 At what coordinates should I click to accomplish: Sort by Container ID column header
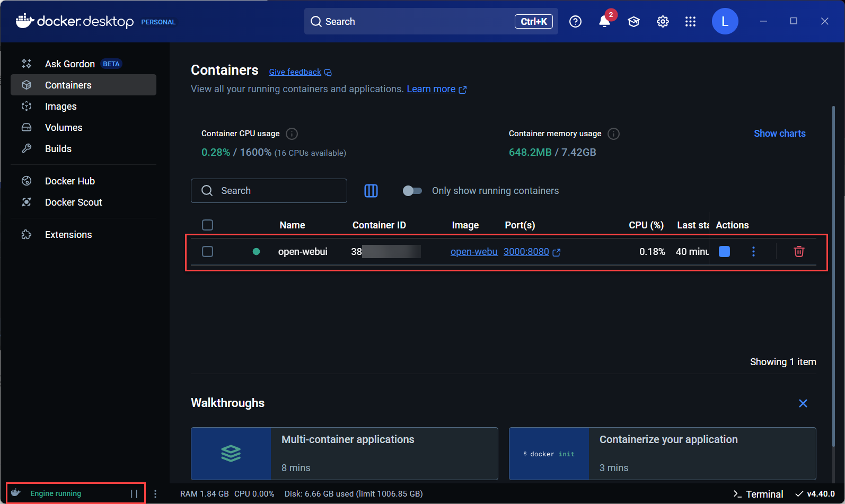click(x=379, y=225)
